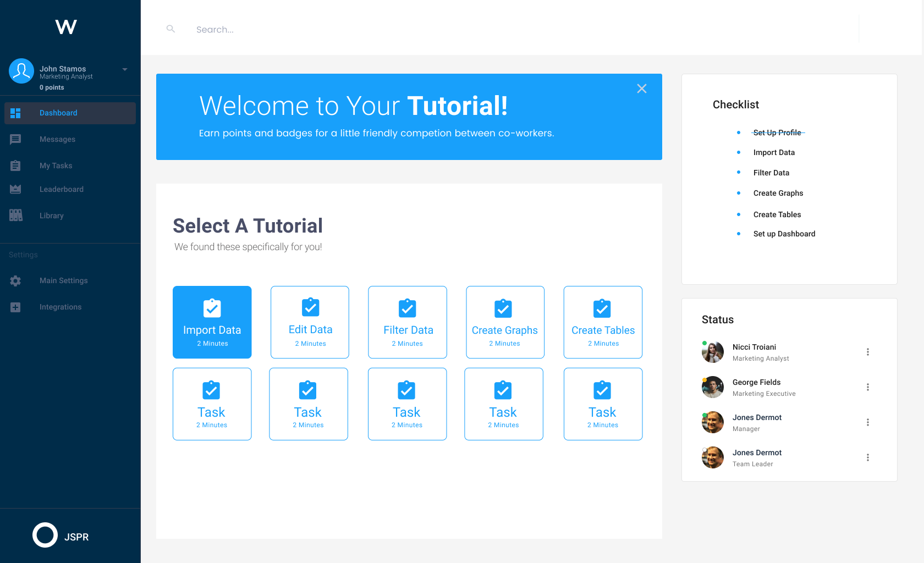Click Import Data checklist item
Viewport: 924px width, 563px height.
tap(774, 153)
